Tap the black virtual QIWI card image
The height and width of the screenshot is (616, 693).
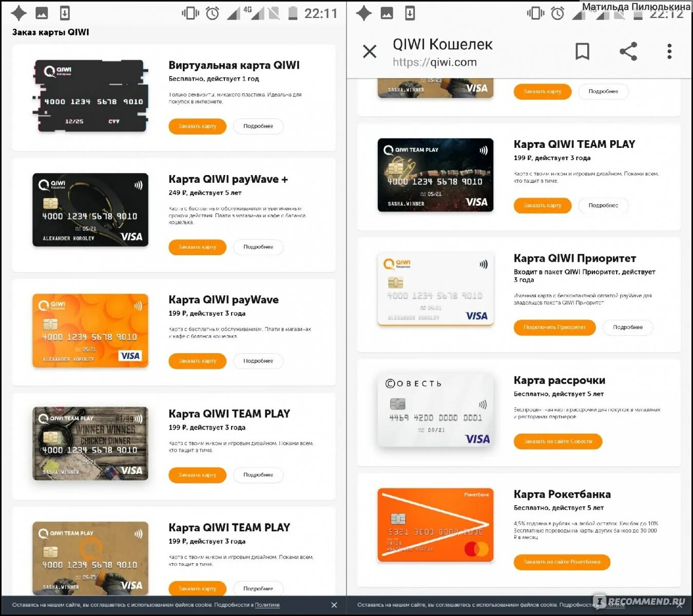point(91,96)
